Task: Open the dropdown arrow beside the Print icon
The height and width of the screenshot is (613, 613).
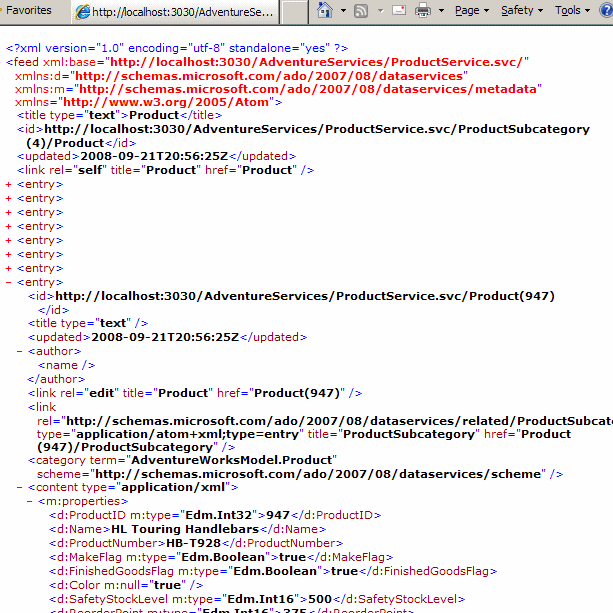Action: tap(441, 11)
